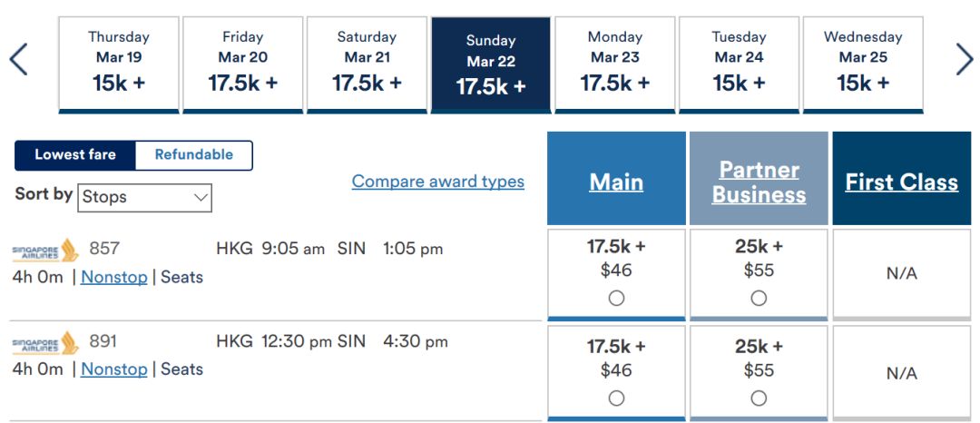Click Singapore Airlines logo for flight 857
This screenshot has width=980, height=423.
click(45, 251)
